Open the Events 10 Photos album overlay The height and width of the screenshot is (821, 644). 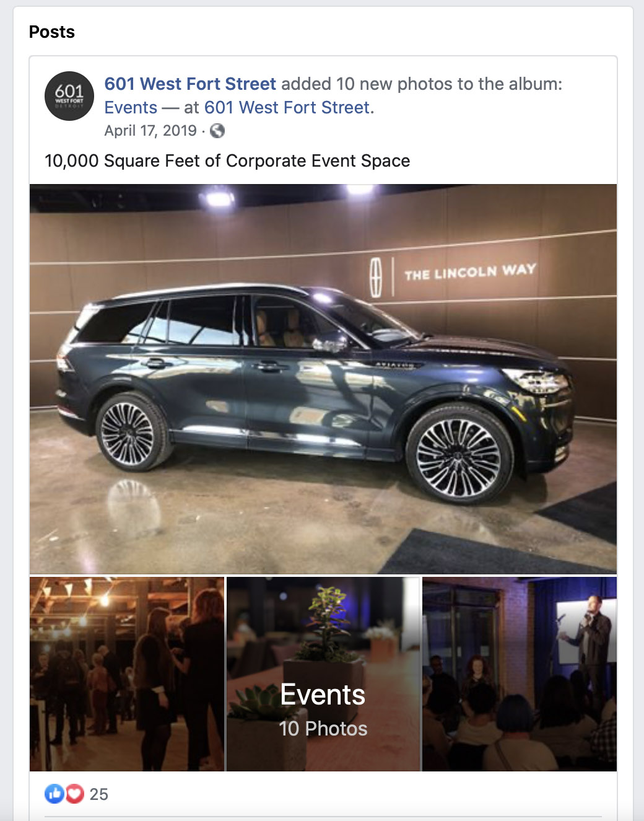(323, 674)
